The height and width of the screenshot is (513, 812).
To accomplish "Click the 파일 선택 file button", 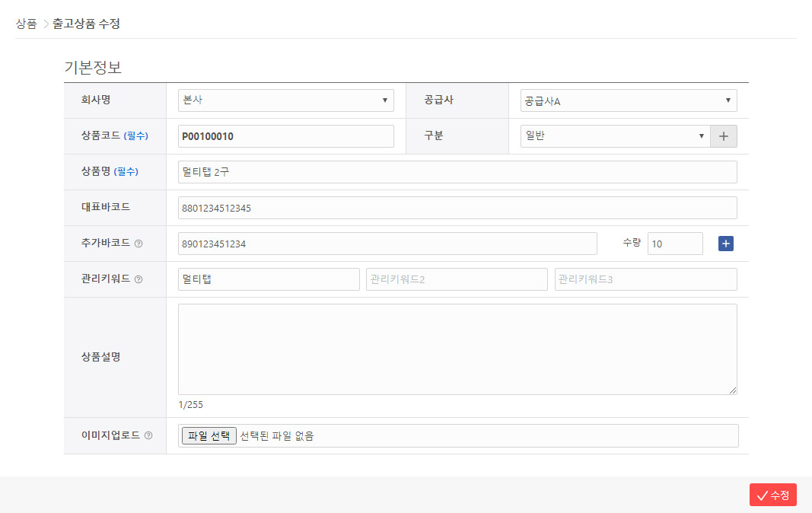I will (x=209, y=435).
